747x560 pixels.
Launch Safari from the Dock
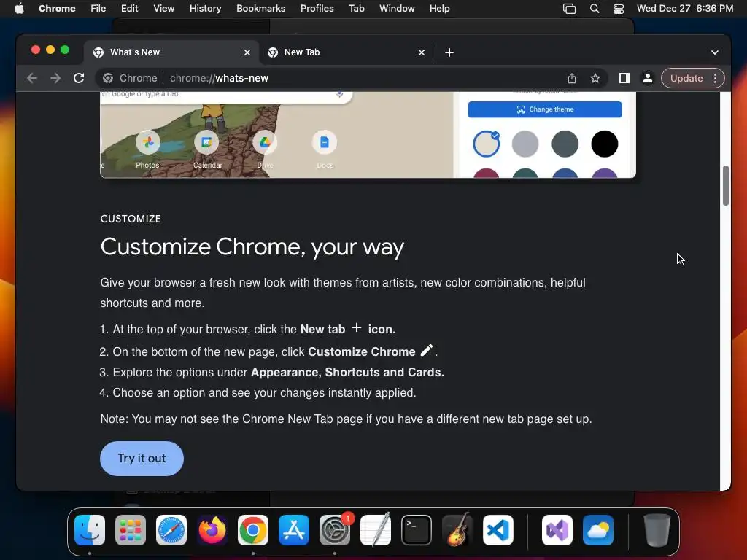171,530
